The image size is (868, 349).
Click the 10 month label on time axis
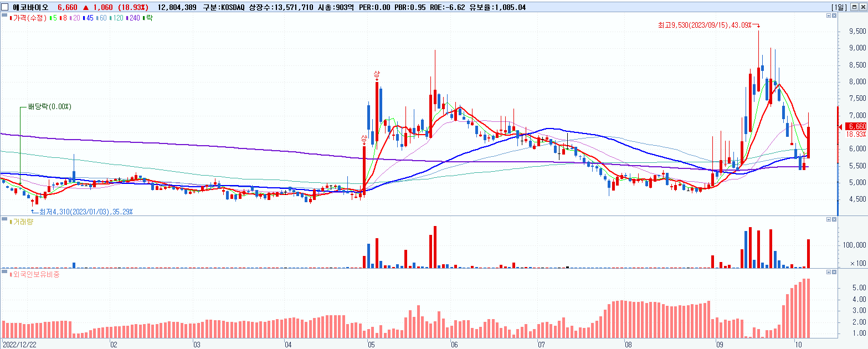click(x=798, y=344)
